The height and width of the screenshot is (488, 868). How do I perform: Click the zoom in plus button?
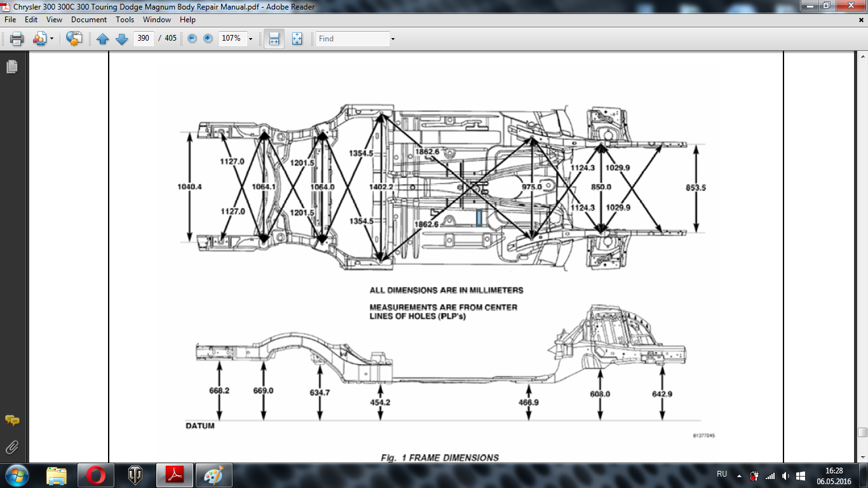(x=208, y=39)
